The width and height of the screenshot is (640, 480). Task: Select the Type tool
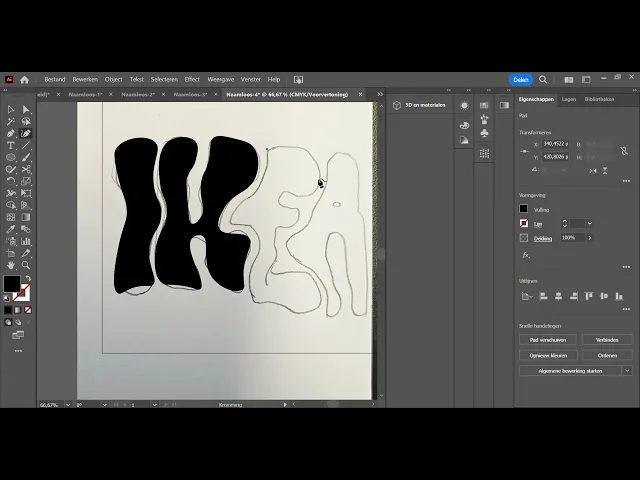pyautogui.click(x=11, y=146)
